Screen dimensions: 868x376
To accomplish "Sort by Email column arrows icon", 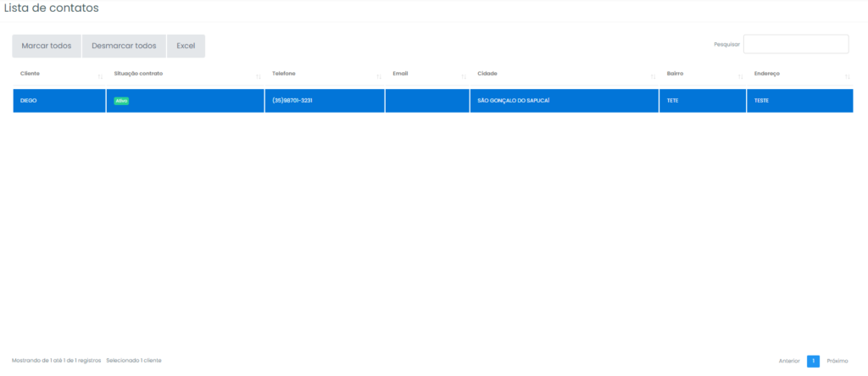I will (x=464, y=77).
